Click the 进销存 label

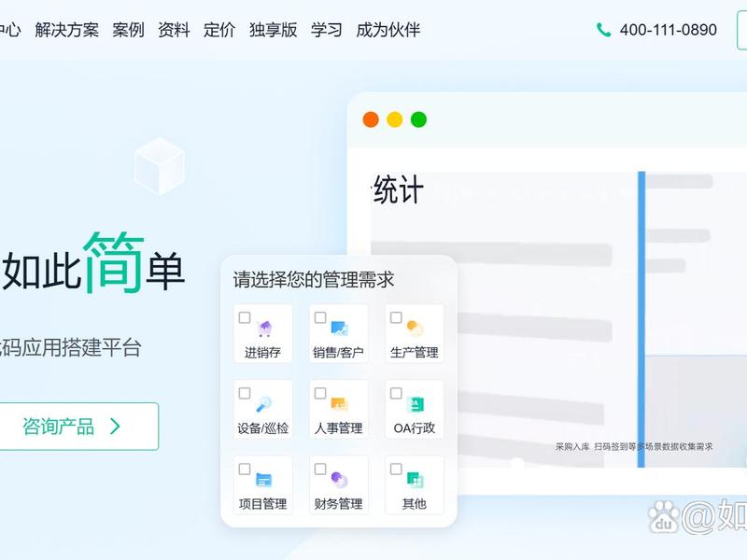pos(262,353)
